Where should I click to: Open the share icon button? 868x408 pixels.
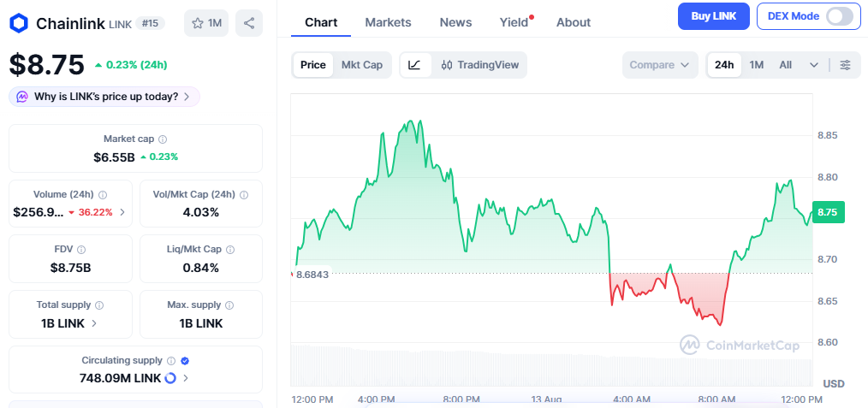(x=249, y=23)
